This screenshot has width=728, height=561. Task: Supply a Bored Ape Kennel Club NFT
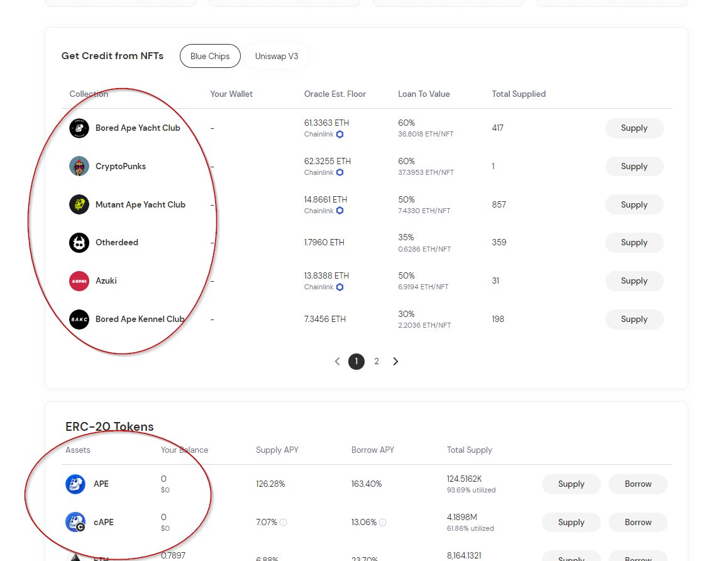click(x=634, y=319)
